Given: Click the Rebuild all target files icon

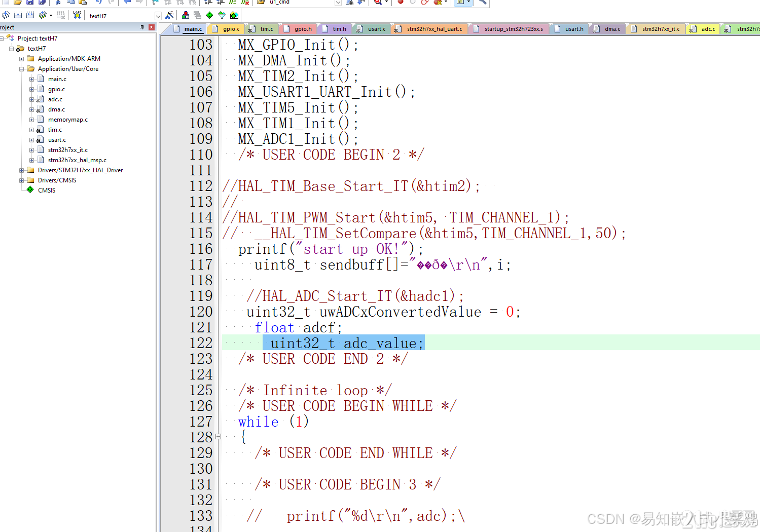Looking at the screenshot, I should 30,15.
